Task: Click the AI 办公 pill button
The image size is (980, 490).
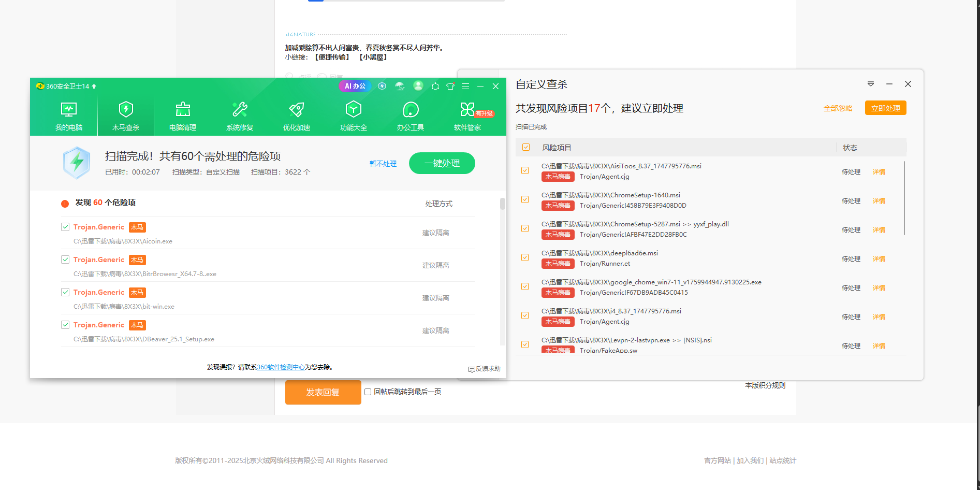Action: click(355, 86)
